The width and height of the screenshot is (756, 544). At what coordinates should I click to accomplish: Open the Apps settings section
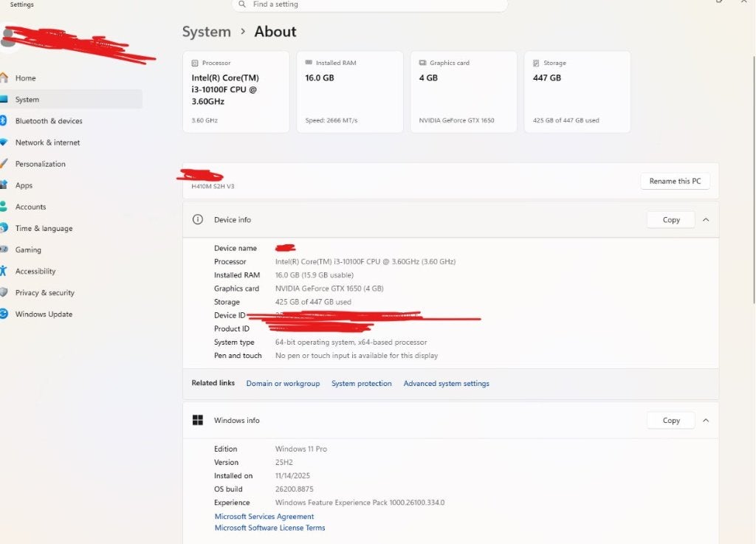[x=24, y=185]
